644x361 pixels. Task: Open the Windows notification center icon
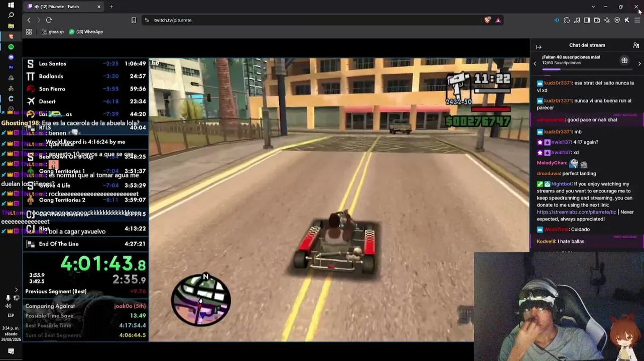pyautogui.click(x=11, y=351)
